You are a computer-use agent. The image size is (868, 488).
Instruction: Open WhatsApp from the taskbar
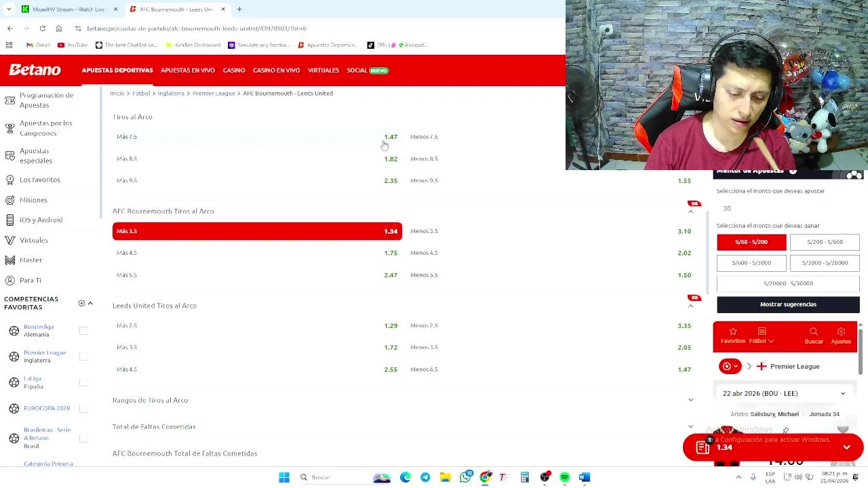pyautogui.click(x=465, y=477)
